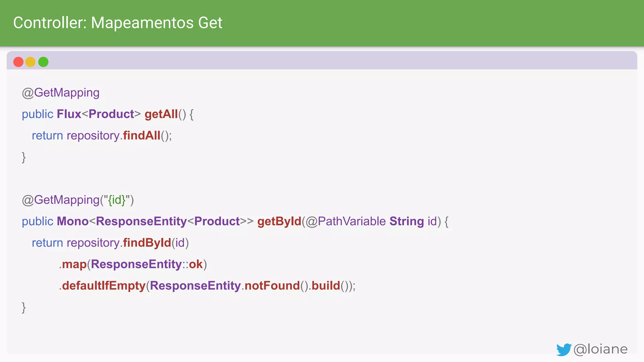Click the @loiane handle text
This screenshot has height=362, width=644.
click(601, 349)
